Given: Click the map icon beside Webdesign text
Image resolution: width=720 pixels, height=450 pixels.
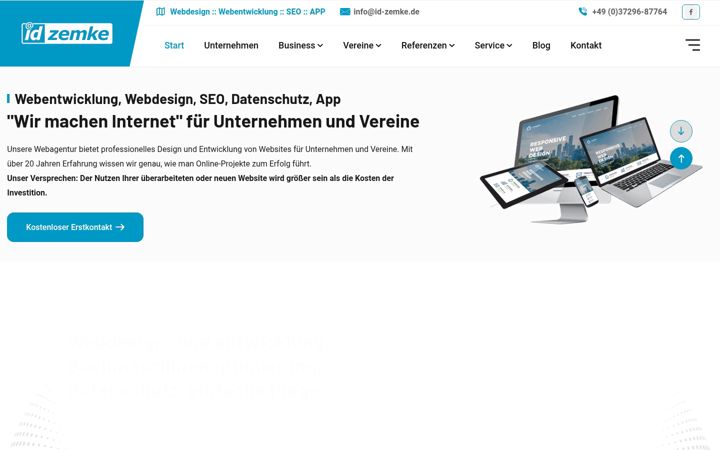Looking at the screenshot, I should coord(161,11).
